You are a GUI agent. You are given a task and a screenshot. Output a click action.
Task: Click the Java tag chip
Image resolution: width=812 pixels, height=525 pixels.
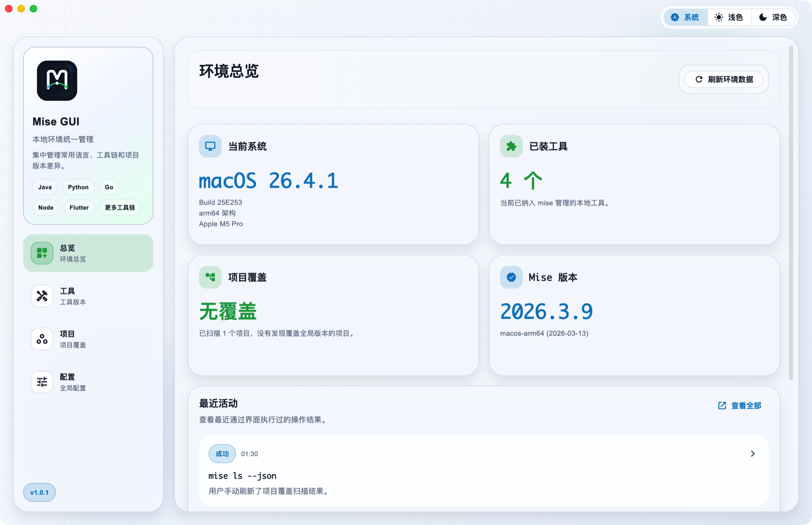pos(45,187)
